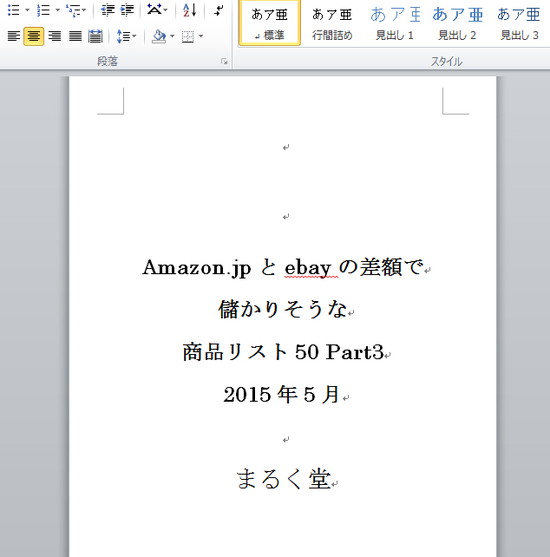
Task: Open Asian layout character scaling tool
Action: pyautogui.click(x=154, y=10)
